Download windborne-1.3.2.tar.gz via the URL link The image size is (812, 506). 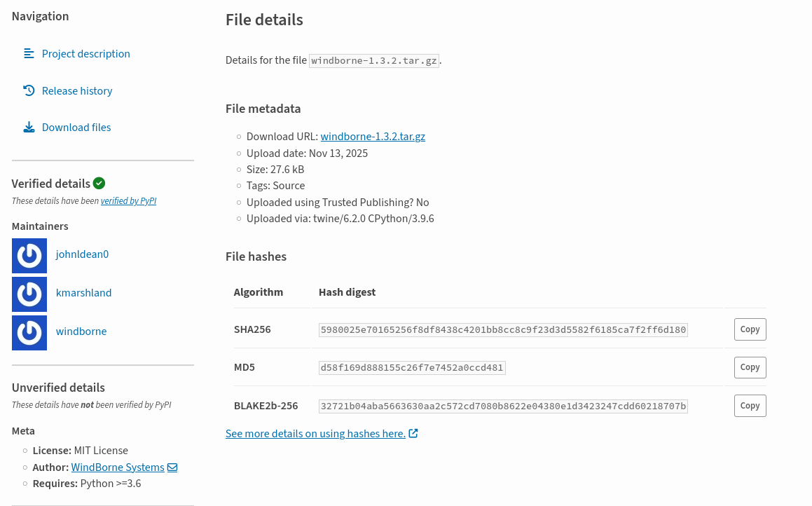pos(373,137)
